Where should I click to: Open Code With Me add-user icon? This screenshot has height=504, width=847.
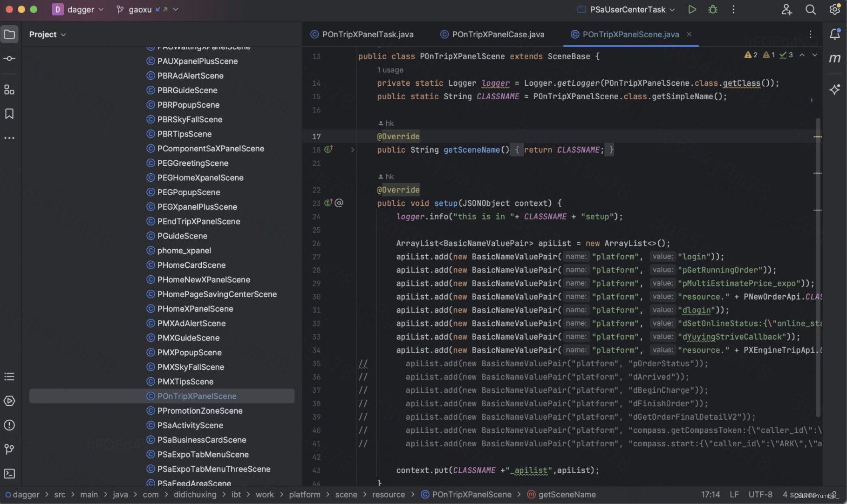click(x=786, y=9)
